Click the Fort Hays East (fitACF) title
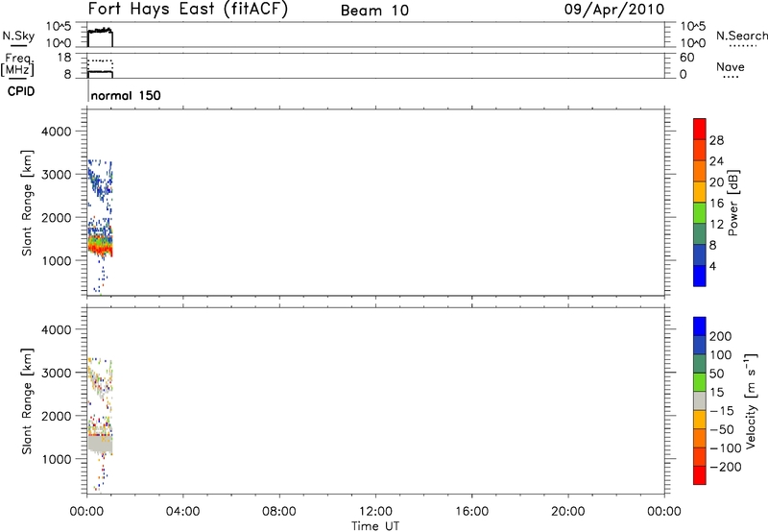Image resolution: width=768 pixels, height=532 pixels. click(x=187, y=10)
